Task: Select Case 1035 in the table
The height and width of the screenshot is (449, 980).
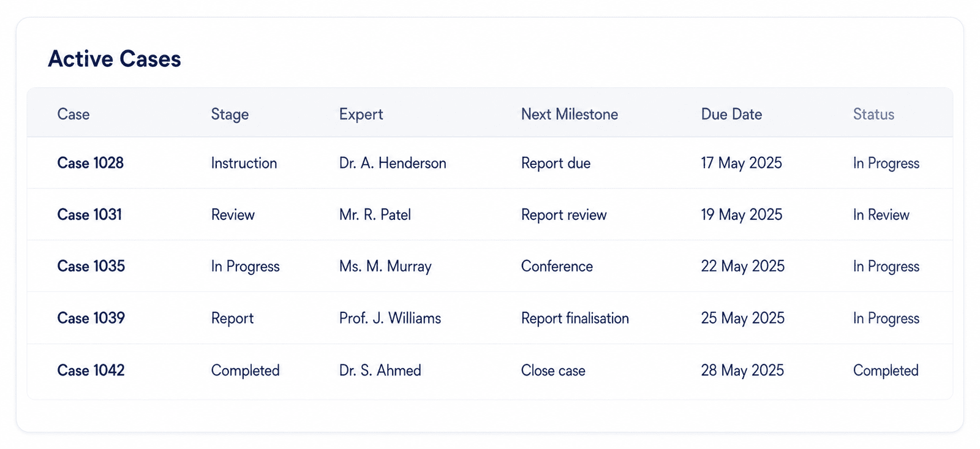Action: pos(91,266)
